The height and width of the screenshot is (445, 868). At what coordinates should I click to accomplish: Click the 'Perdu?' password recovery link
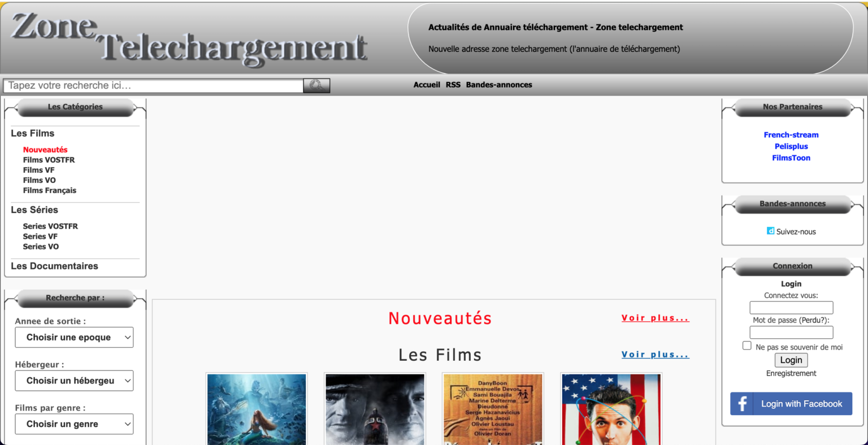point(812,320)
